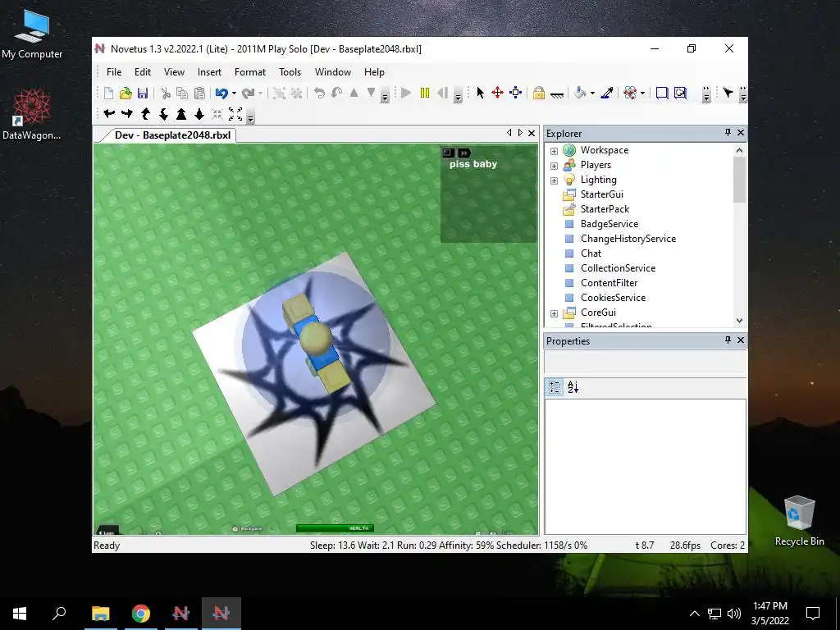Click the New file icon
The image size is (840, 630).
tap(109, 94)
